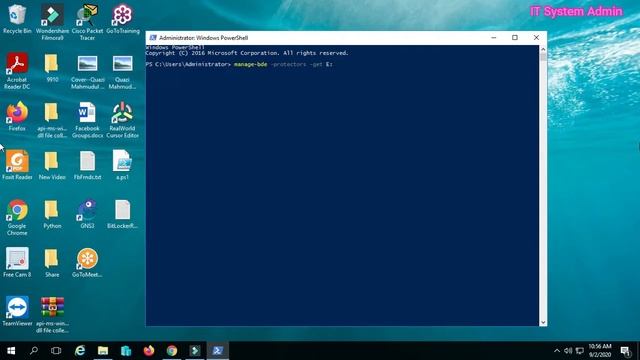Open the GNS3 desktop shortcut
Viewport: 640px width, 360px height.
coord(87,214)
